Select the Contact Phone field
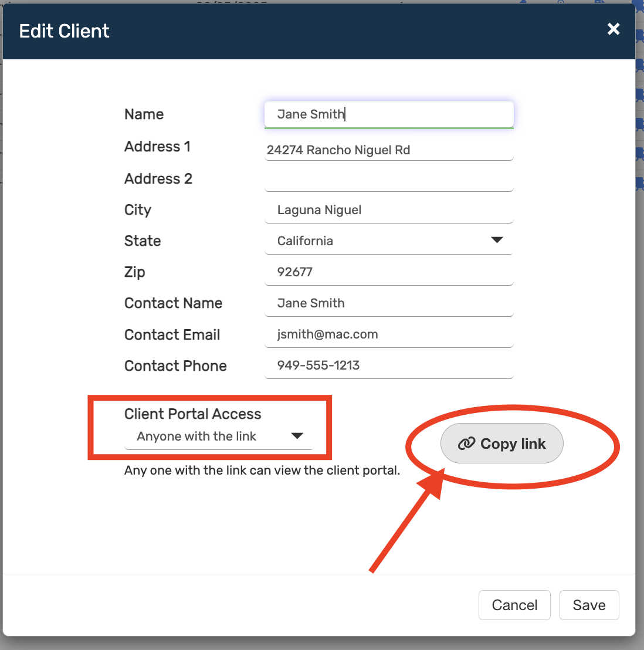This screenshot has width=644, height=650. (389, 365)
